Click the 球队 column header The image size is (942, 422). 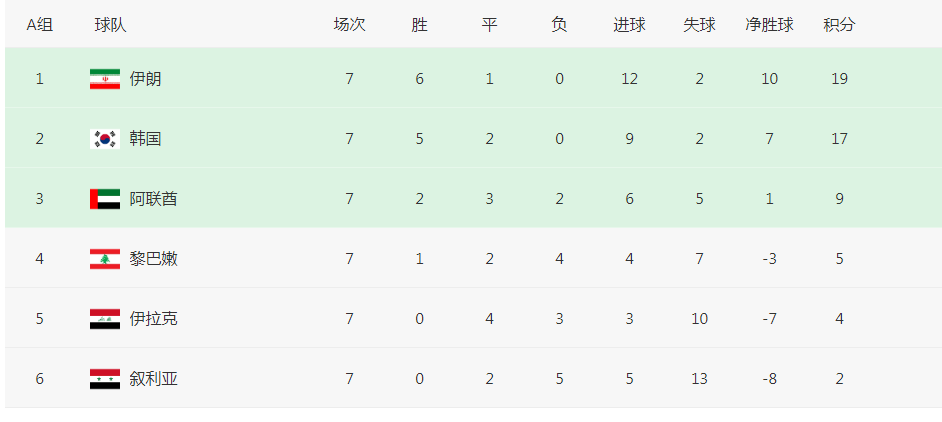pos(110,25)
